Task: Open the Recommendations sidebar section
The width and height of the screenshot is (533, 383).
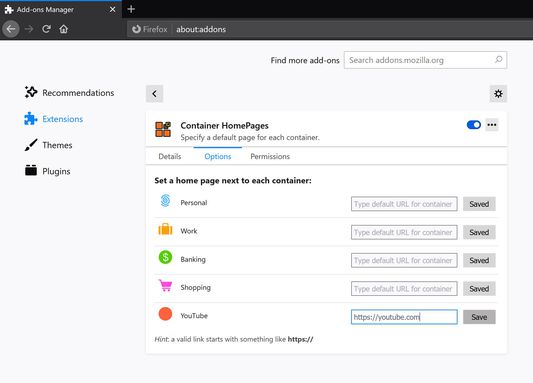Action: [69, 92]
